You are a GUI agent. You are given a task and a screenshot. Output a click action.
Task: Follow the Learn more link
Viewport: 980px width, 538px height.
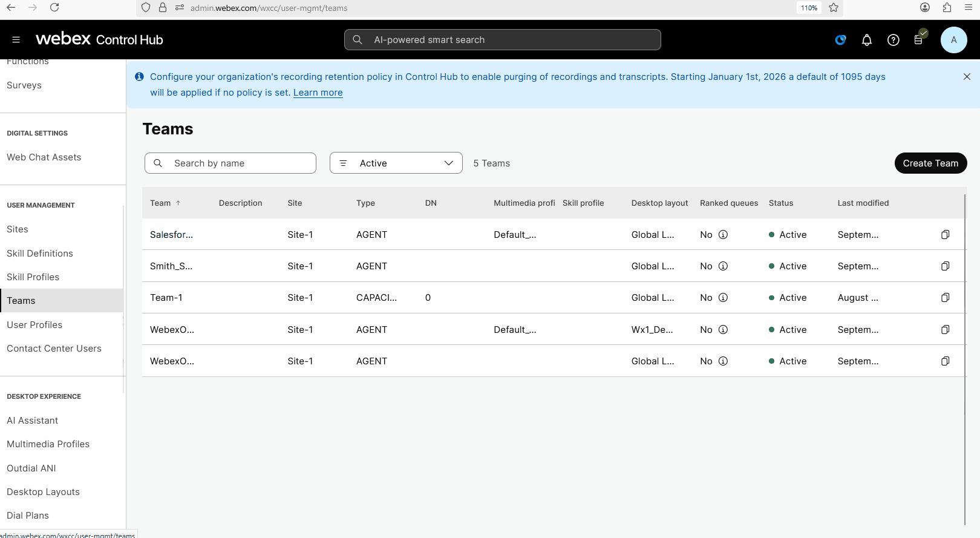[318, 93]
